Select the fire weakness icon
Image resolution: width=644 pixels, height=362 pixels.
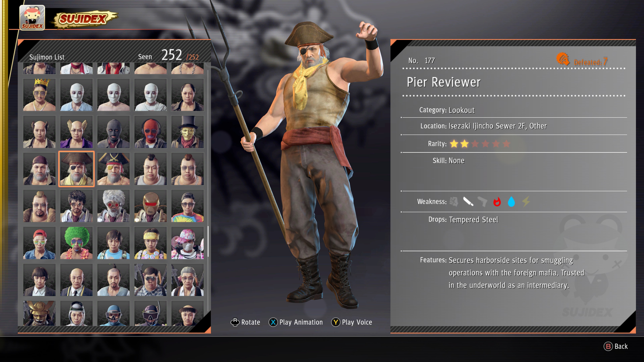click(497, 202)
